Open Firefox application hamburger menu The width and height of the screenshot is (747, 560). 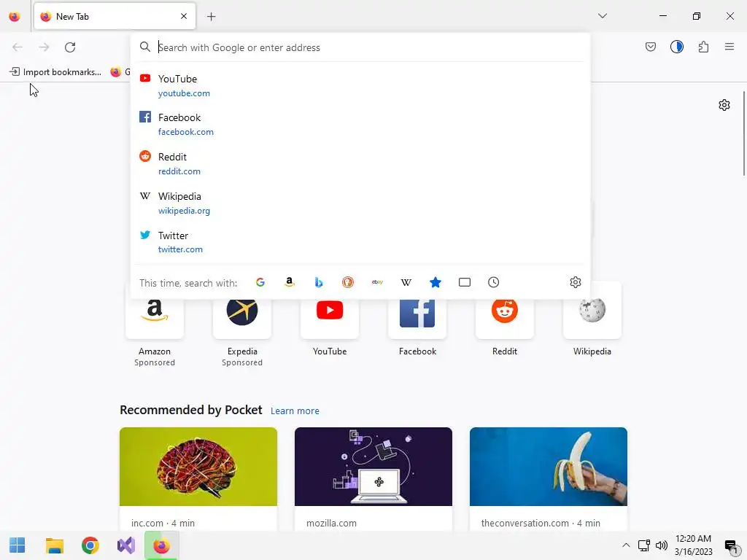tap(729, 47)
